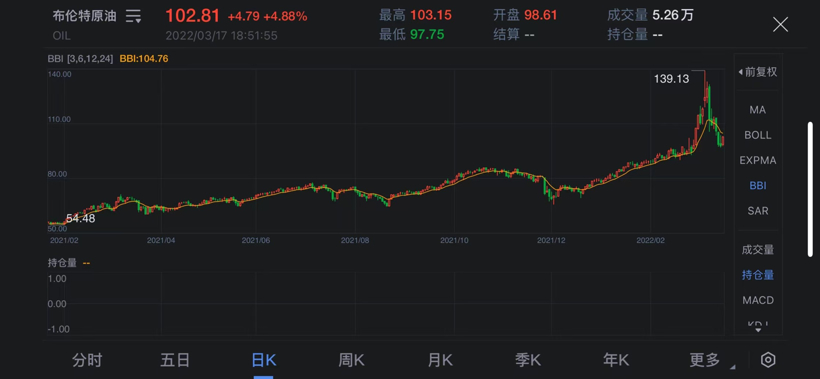Click the 持仓量 sub-chart title label
820x379 pixels.
(62, 262)
